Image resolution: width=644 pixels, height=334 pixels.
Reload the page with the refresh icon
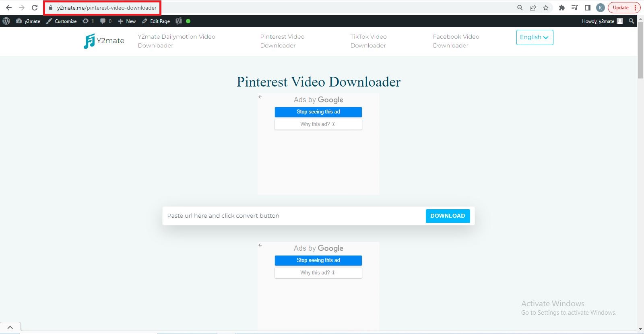[35, 8]
